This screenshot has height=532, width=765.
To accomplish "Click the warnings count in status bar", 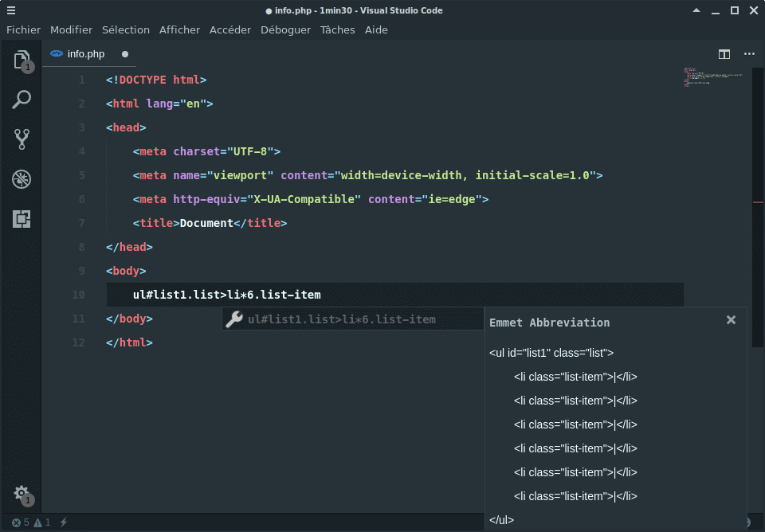I will (42, 522).
